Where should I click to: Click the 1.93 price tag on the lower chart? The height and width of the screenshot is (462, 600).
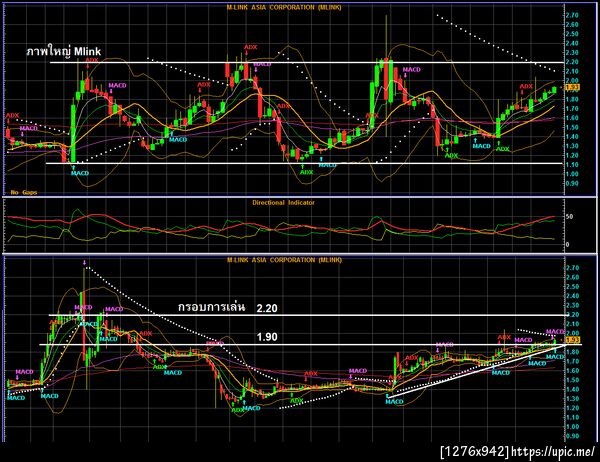(572, 340)
